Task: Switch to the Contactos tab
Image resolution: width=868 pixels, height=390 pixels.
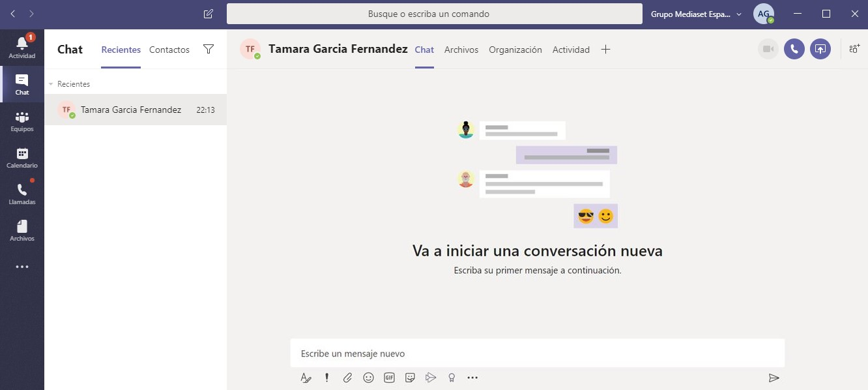Action: click(x=169, y=50)
